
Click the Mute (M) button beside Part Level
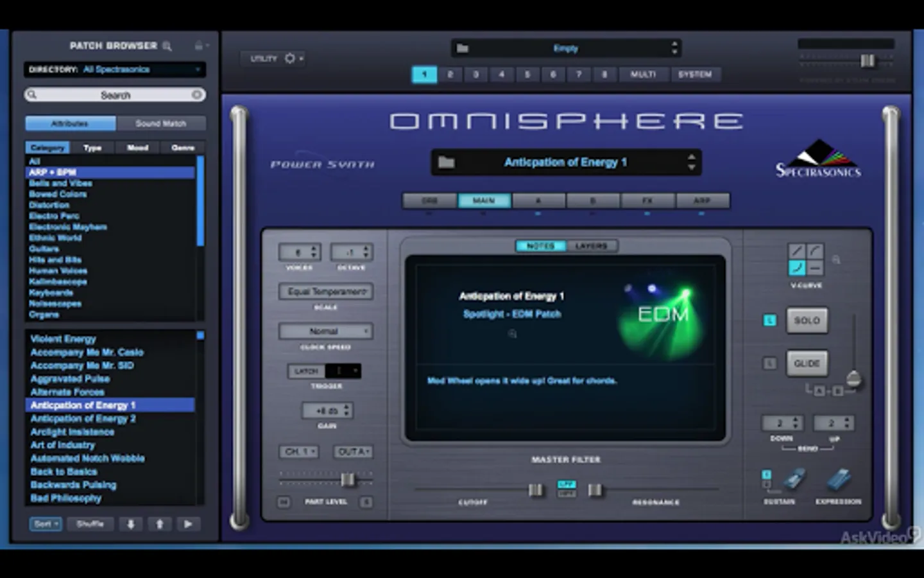284,502
